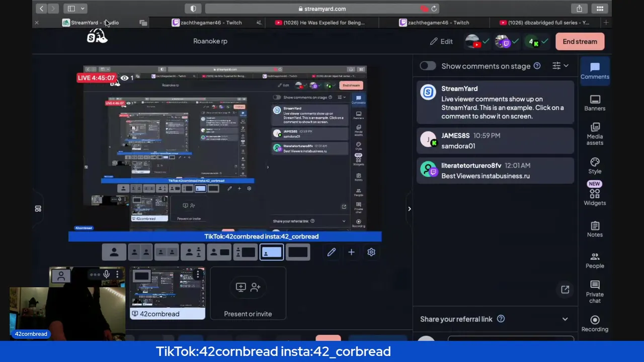Collapse the right side panel arrow
Viewport: 644px width, 362px height.
point(409,209)
